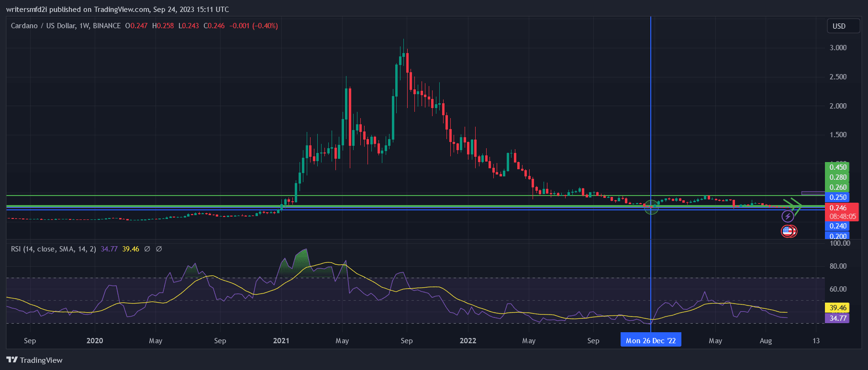The width and height of the screenshot is (868, 370).
Task: Click the purple 34.77 RSI axis label
Action: pyautogui.click(x=837, y=318)
